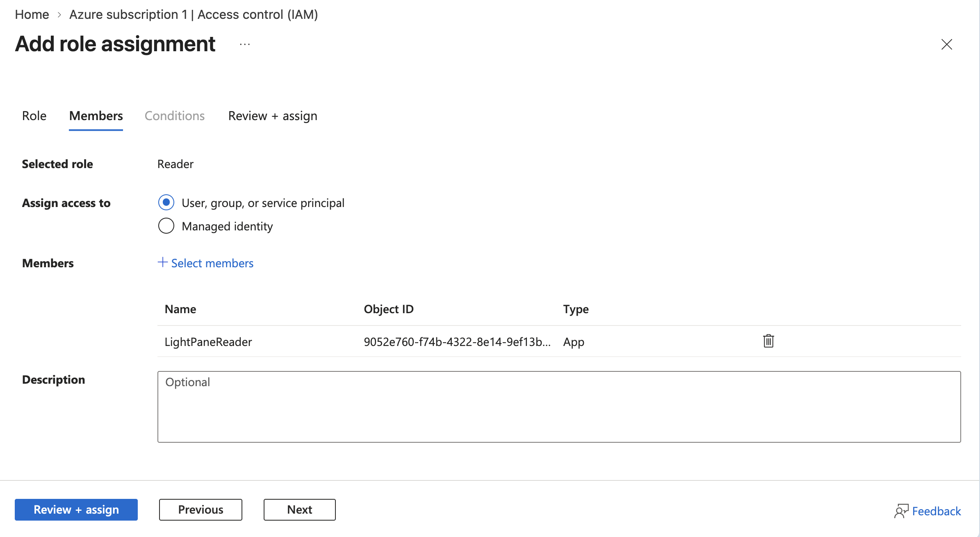Screen dimensions: 980x537
Task: Go to the Conditions tab
Action: 175,116
